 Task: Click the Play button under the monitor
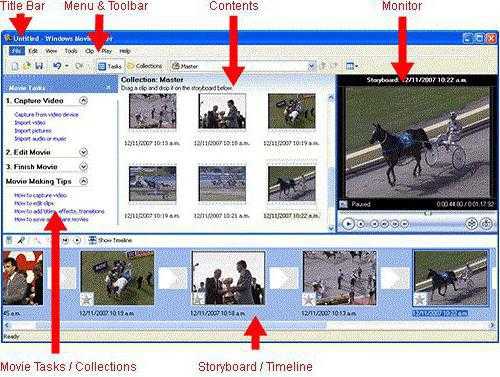(348, 224)
